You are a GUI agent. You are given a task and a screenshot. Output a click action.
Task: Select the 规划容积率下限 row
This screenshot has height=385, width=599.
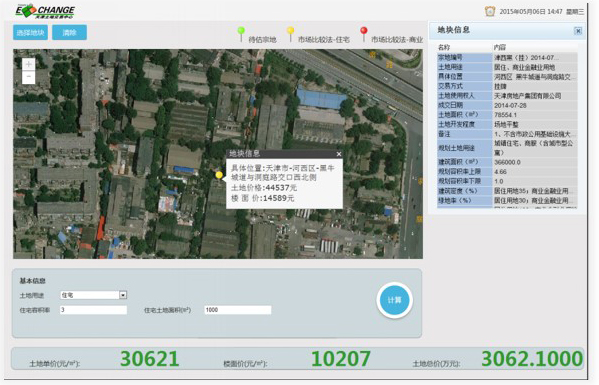click(507, 181)
